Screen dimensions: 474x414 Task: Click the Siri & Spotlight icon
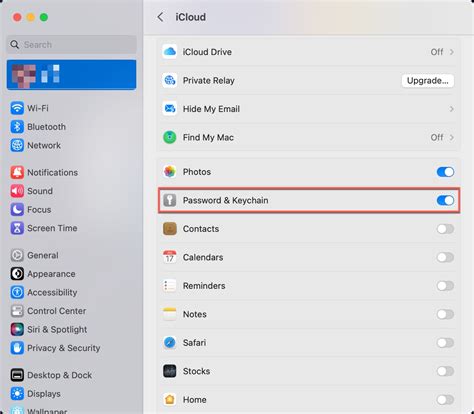pos(17,329)
